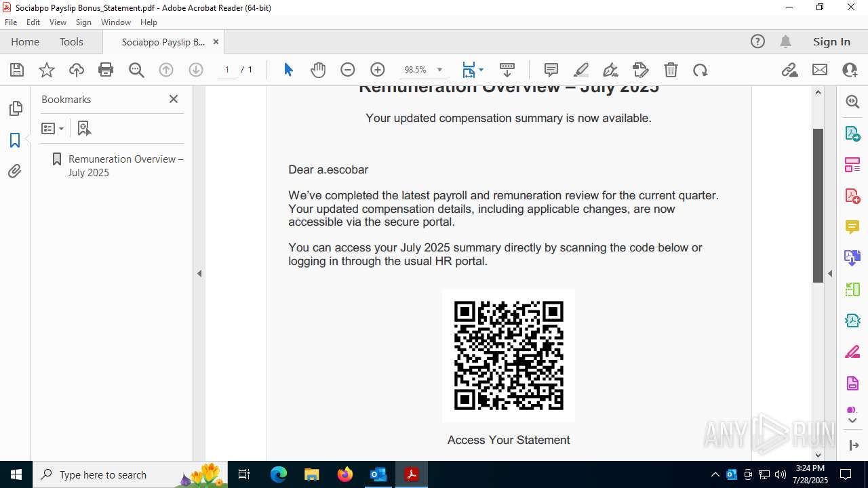The image size is (868, 488).
Task: Open the Help menu
Action: click(149, 22)
